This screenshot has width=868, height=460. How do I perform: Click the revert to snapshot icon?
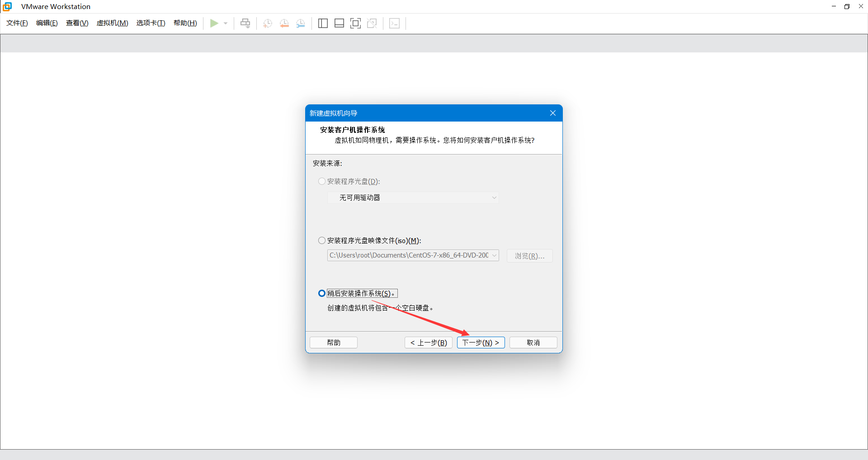click(284, 23)
